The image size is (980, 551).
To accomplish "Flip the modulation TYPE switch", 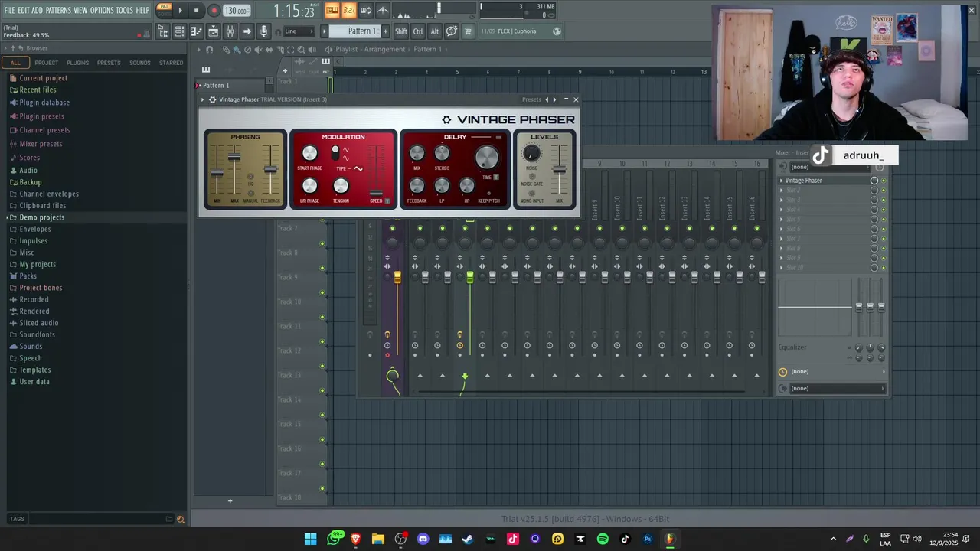I will (x=335, y=152).
